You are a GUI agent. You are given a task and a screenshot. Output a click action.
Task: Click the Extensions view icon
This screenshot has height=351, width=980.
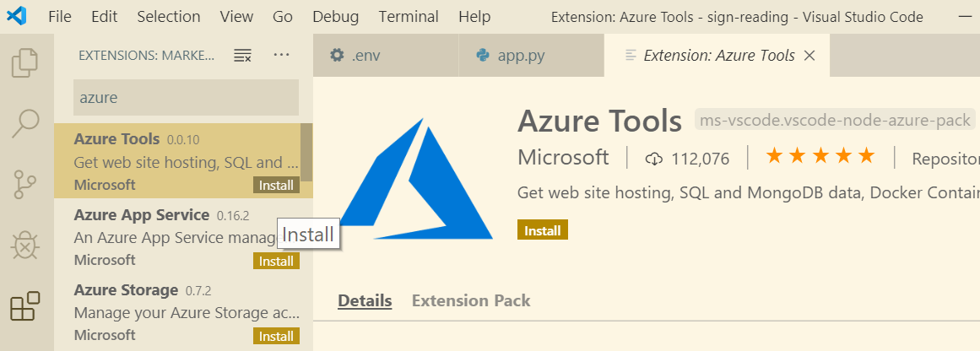click(x=25, y=306)
